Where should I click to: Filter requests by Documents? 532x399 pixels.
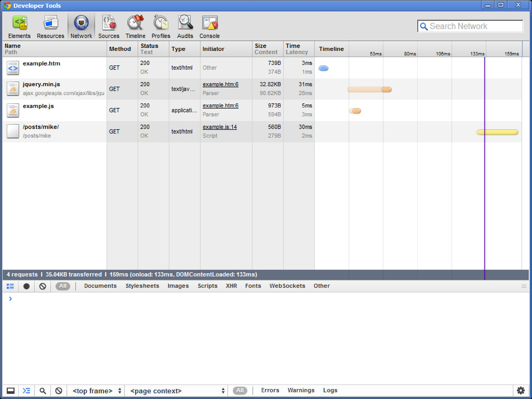point(100,286)
